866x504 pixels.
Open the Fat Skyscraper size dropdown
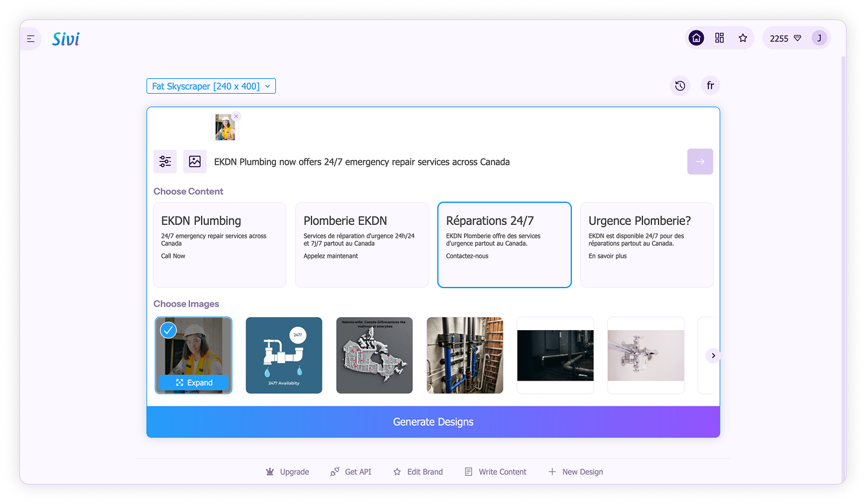211,86
